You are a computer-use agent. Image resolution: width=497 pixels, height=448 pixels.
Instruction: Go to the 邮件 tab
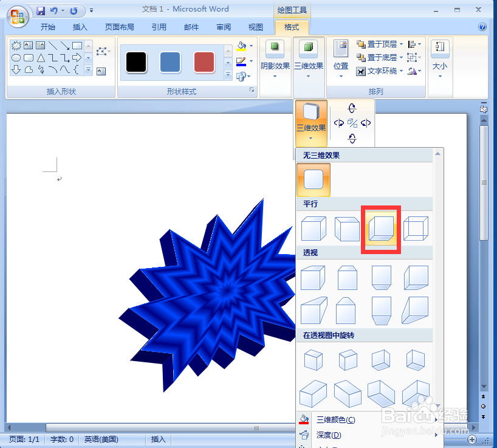[x=191, y=27]
